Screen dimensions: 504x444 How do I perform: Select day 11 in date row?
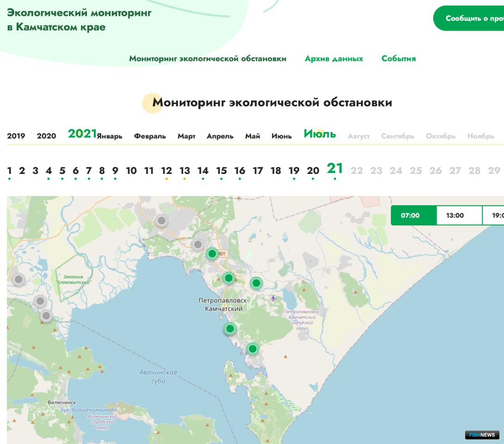tap(149, 171)
